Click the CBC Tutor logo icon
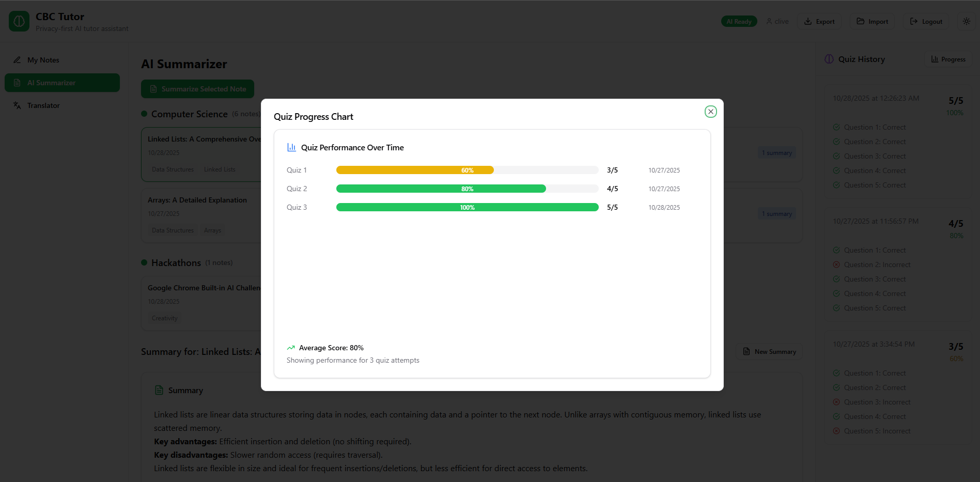Viewport: 980px width, 482px height. (x=19, y=22)
